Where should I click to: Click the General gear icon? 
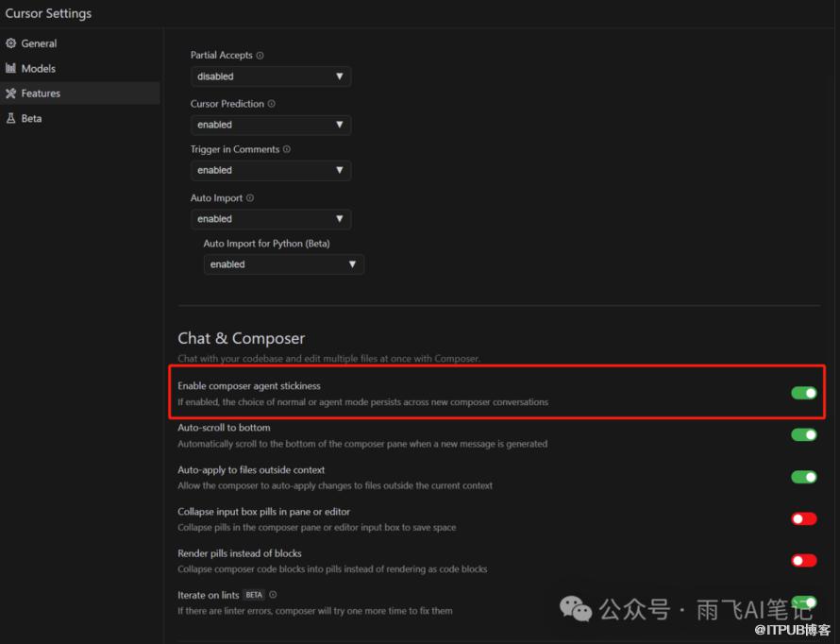pyautogui.click(x=10, y=43)
